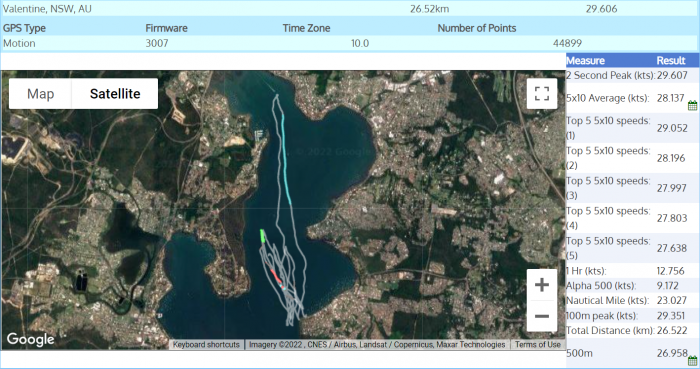Screen dimensions: 700x369
Task: Toggle fullscreen map view
Action: tap(542, 94)
